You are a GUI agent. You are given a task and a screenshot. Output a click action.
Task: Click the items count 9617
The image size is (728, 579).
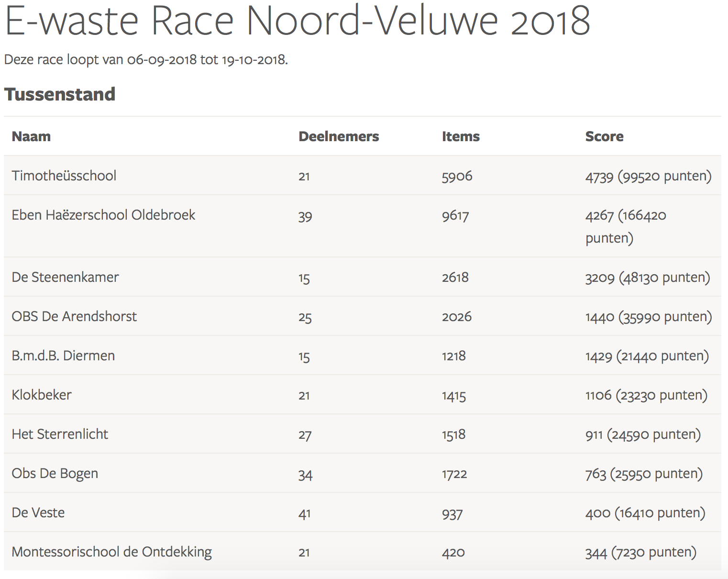click(455, 215)
